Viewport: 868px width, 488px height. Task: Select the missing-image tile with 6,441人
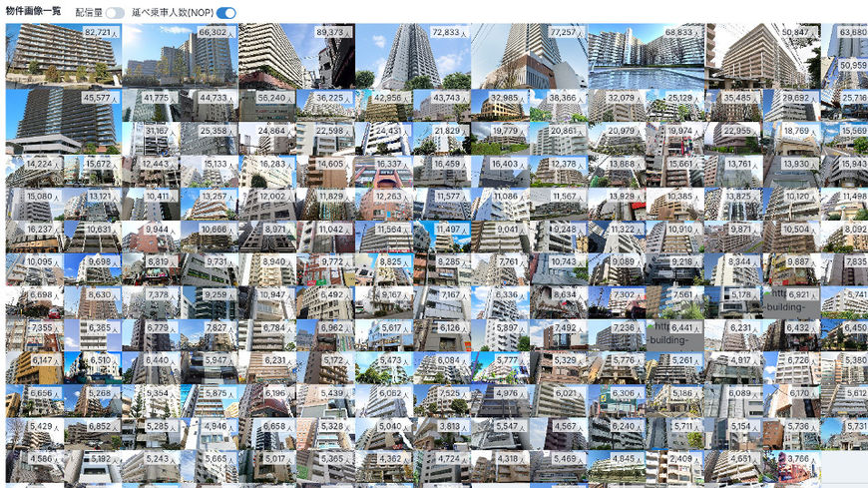coord(675,334)
